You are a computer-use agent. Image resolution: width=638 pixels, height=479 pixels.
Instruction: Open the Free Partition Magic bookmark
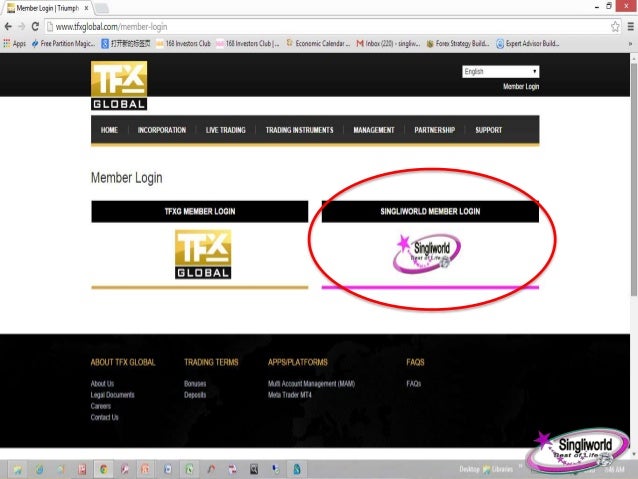(x=63, y=43)
